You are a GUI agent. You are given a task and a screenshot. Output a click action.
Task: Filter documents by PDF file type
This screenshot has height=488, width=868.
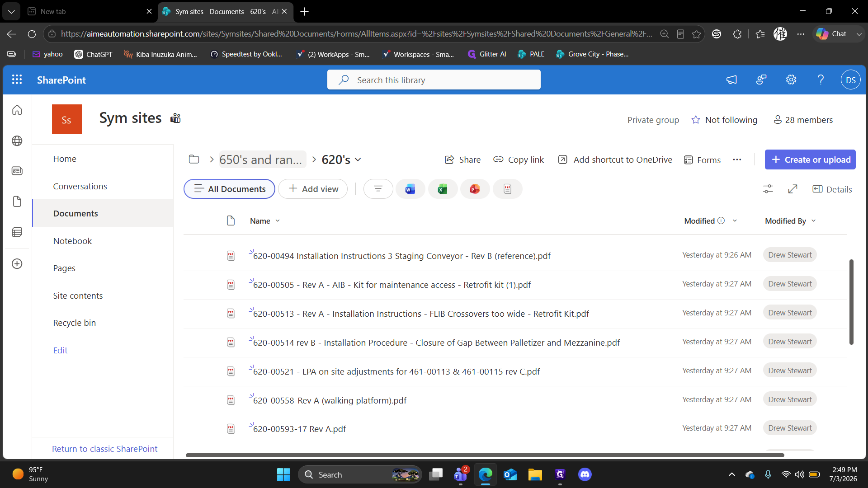[507, 189]
